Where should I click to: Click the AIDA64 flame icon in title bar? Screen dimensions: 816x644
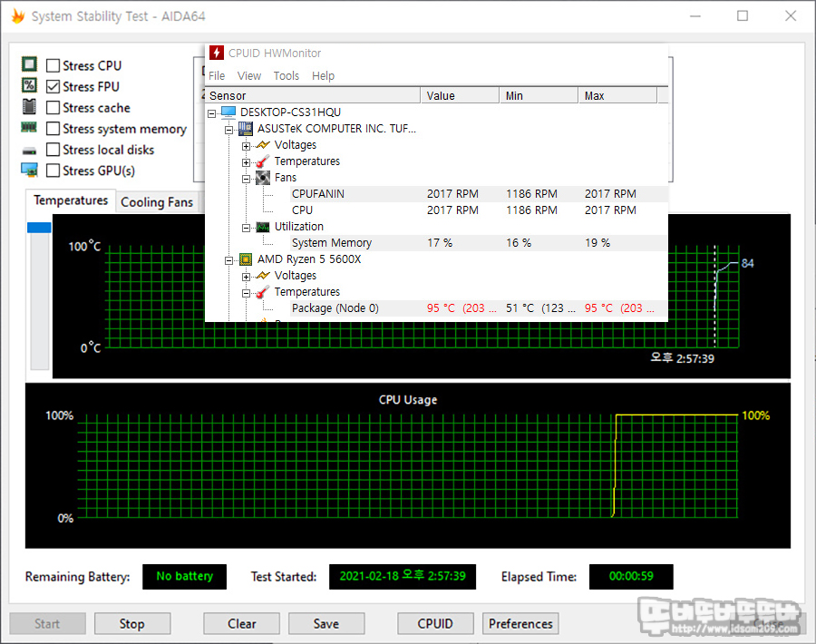point(18,16)
